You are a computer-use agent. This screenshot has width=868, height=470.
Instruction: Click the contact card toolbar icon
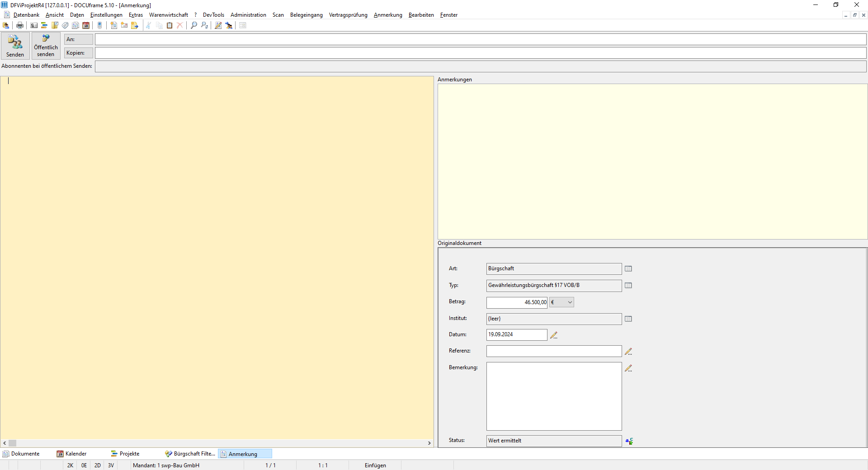coord(34,25)
